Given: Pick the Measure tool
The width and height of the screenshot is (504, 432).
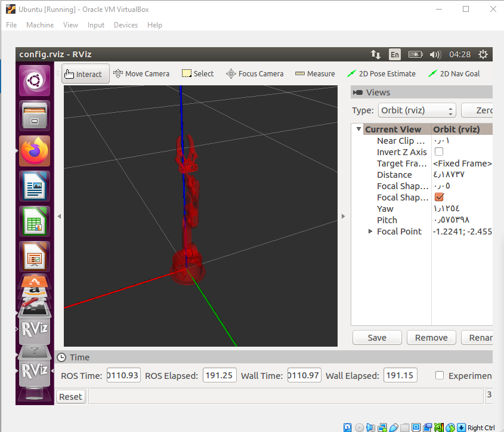Looking at the screenshot, I should pyautogui.click(x=315, y=73).
